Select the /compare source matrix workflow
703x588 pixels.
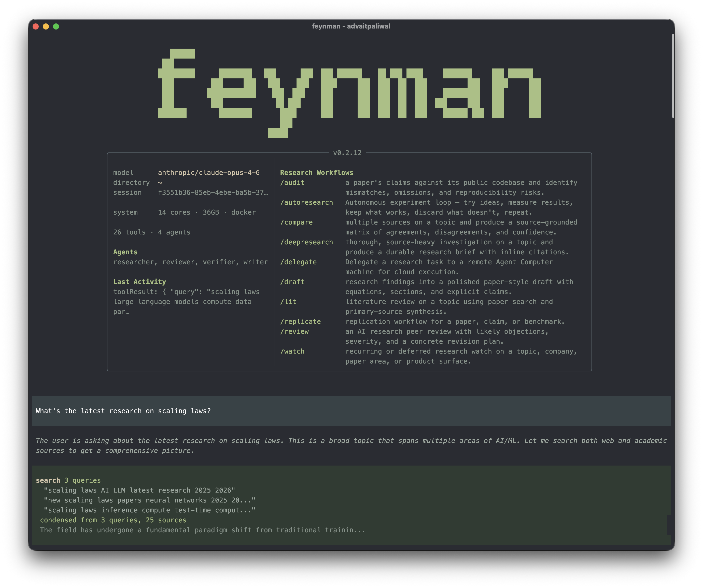tap(296, 222)
